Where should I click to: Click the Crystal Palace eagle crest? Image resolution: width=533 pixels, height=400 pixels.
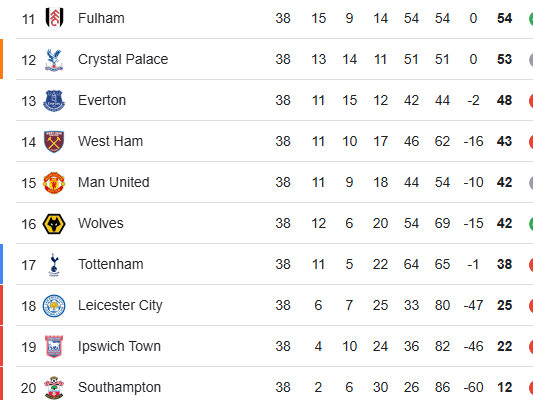click(x=54, y=60)
